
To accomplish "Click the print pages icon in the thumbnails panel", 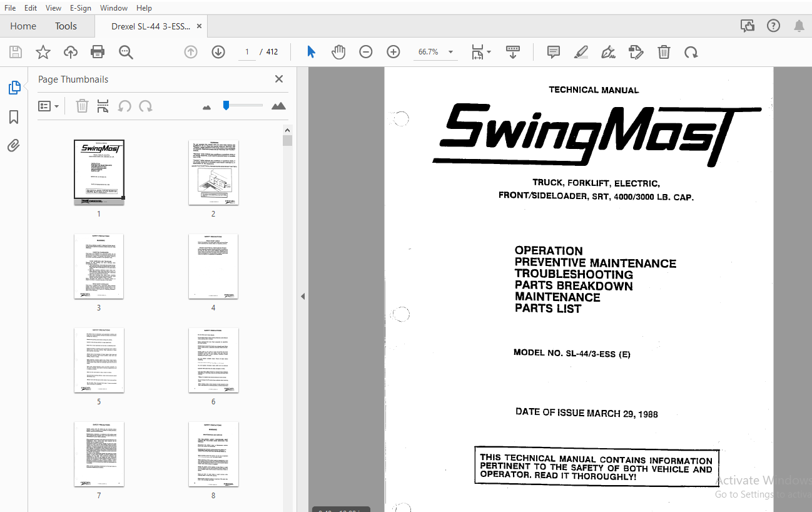I will click(103, 106).
